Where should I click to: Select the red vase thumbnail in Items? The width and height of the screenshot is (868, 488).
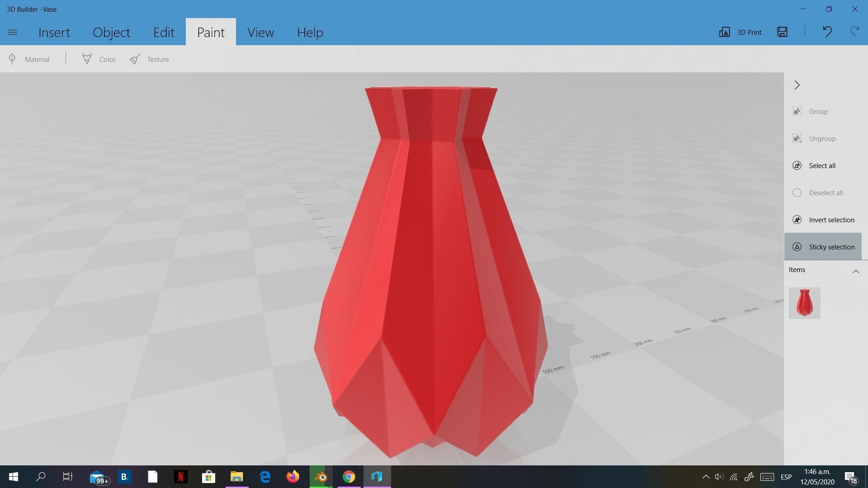804,303
